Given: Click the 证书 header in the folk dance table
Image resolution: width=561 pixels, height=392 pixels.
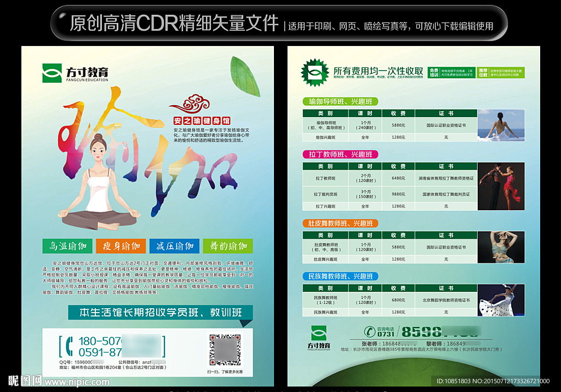Looking at the screenshot, I should click(446, 289).
